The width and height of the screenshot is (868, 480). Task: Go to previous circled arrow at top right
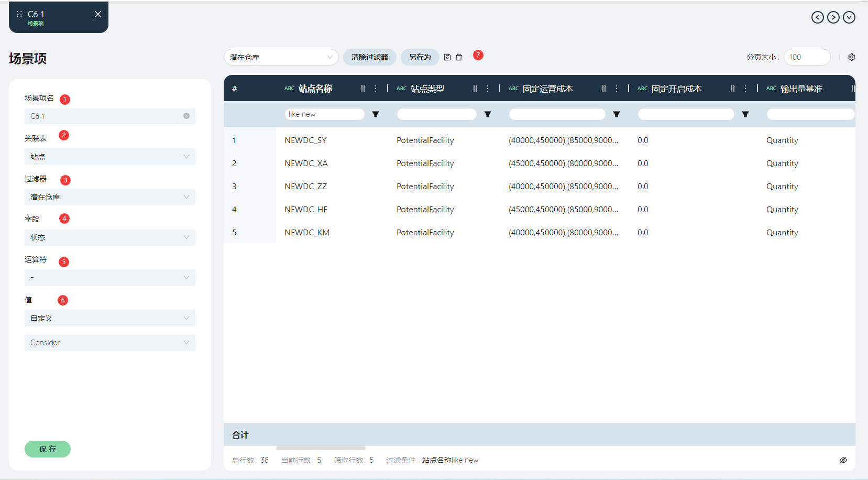point(817,17)
